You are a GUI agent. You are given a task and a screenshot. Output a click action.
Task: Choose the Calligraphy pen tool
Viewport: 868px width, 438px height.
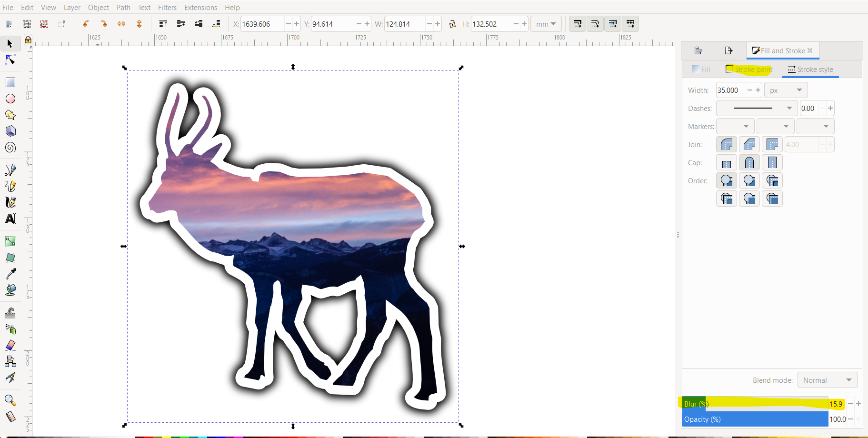click(10, 202)
